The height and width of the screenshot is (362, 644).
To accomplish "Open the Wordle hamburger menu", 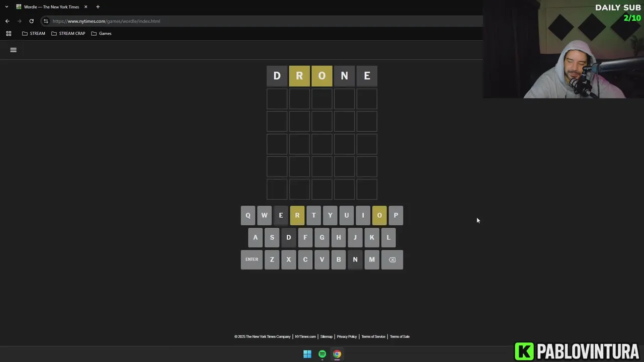I will click(14, 50).
